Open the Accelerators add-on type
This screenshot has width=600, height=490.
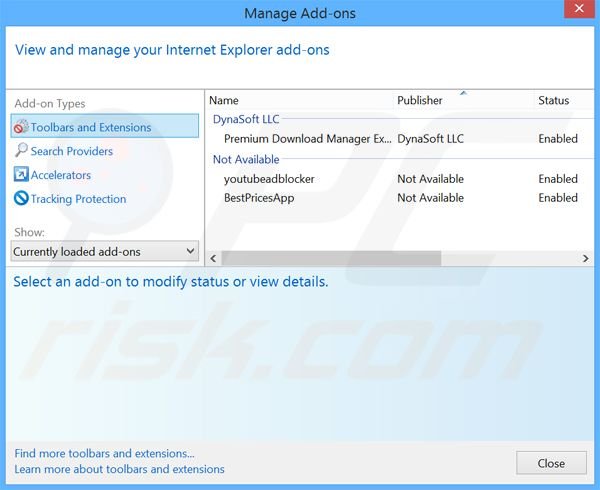tap(60, 175)
